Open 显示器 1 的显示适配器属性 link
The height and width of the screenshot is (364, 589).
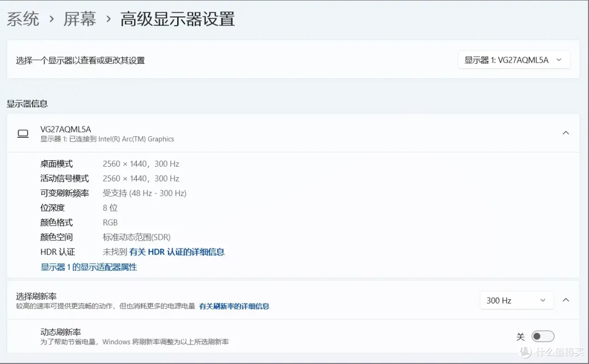pos(89,267)
